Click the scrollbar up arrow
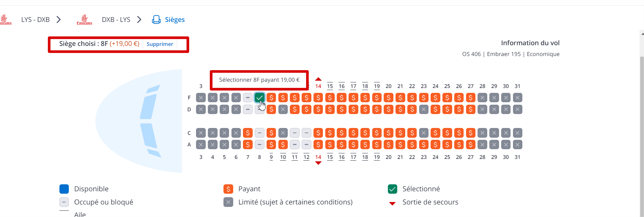This screenshot has width=644, height=217. pyautogui.click(x=642, y=34)
